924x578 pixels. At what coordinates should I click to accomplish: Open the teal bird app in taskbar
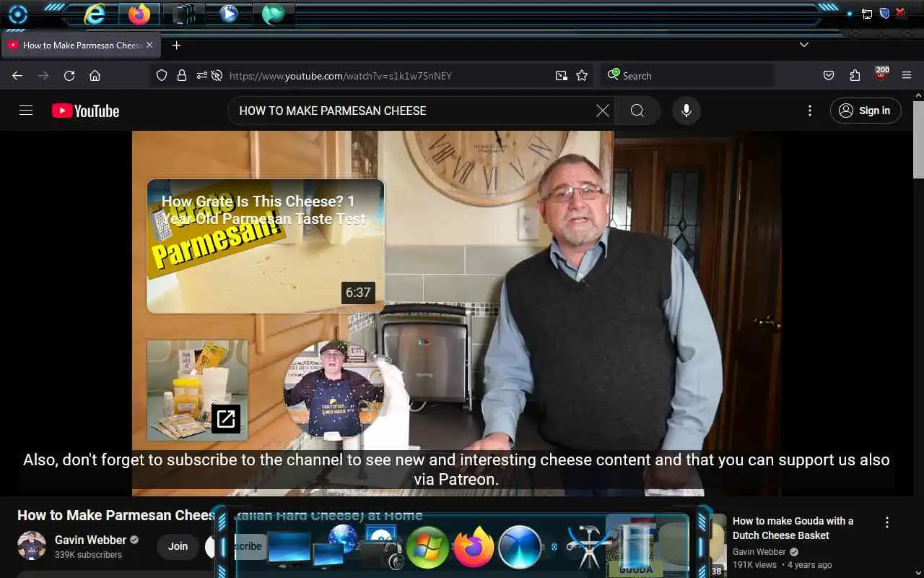tap(274, 14)
